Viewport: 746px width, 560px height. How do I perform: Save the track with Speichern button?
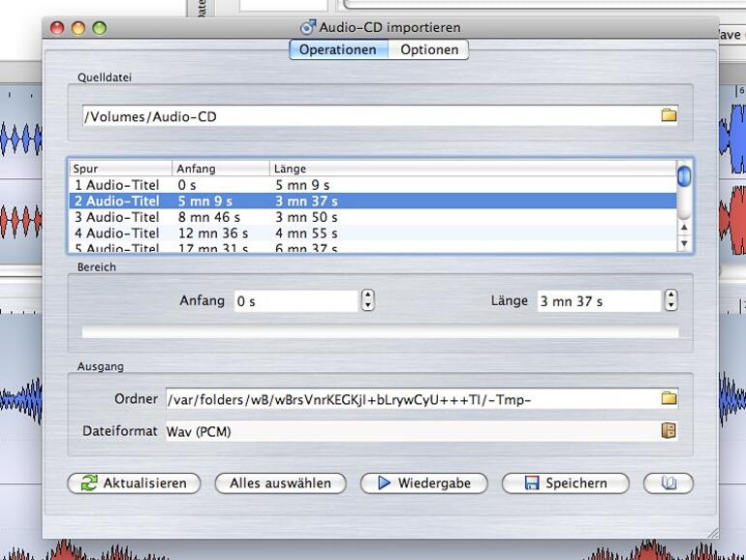pyautogui.click(x=565, y=483)
